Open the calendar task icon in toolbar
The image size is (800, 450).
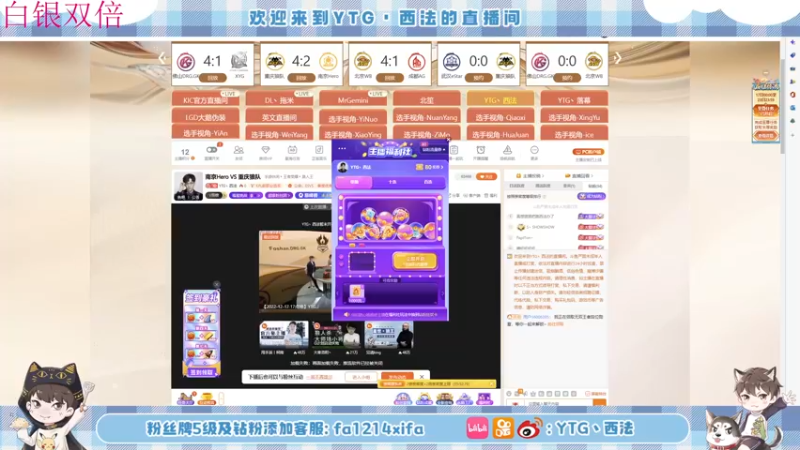click(x=292, y=150)
